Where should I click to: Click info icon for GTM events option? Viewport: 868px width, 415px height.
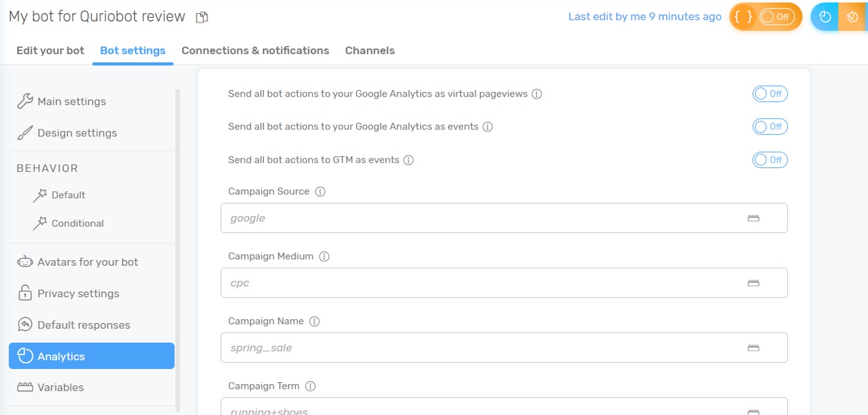[x=409, y=160]
